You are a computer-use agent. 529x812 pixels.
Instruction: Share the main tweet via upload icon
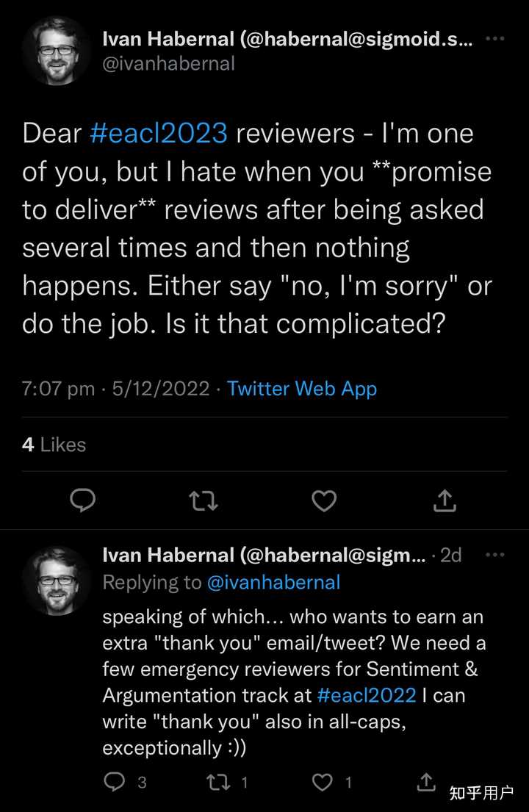pyautogui.click(x=445, y=500)
